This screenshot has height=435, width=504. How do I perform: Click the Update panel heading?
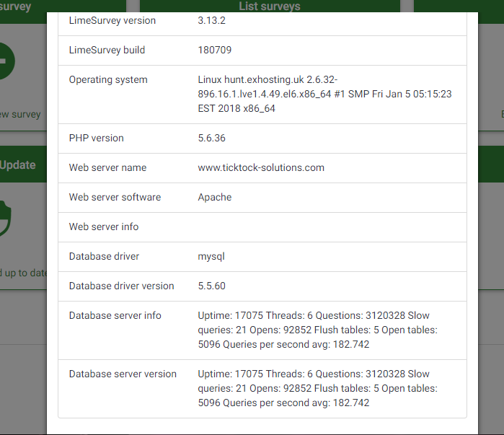(x=18, y=165)
